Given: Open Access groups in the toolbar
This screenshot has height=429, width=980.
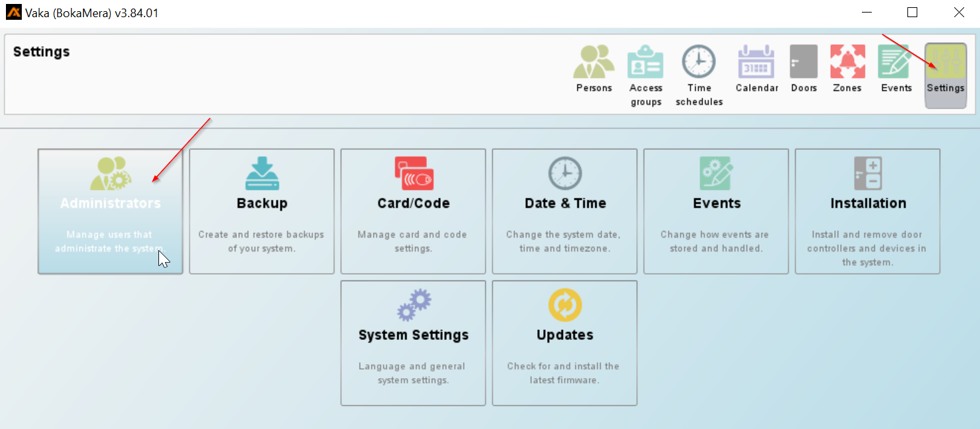Looking at the screenshot, I should point(645,63).
